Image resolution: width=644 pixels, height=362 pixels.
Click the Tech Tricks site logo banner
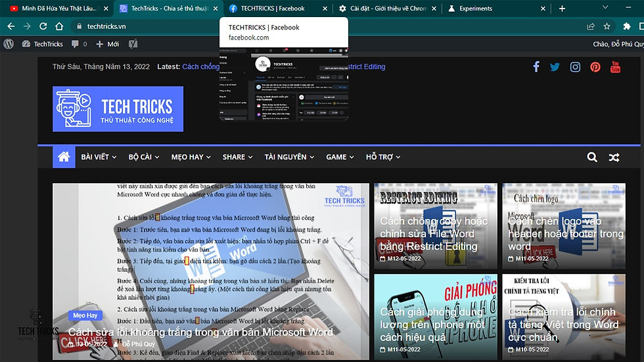[x=118, y=109]
